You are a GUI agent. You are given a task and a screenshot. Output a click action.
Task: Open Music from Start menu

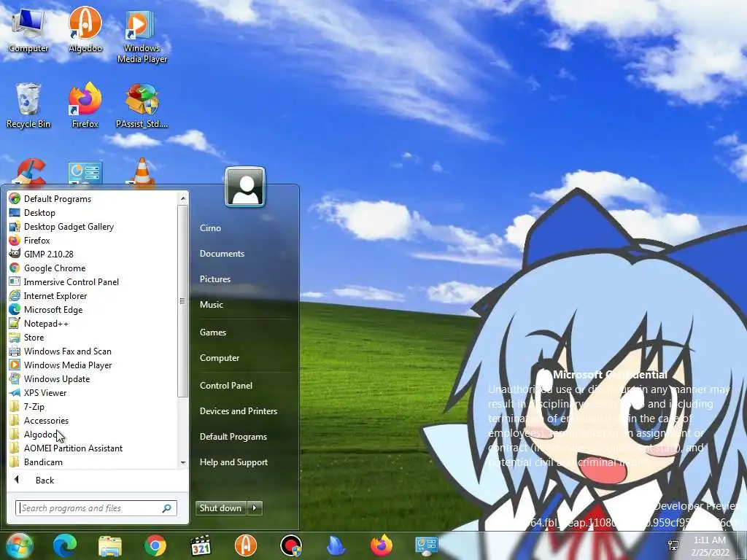(x=212, y=305)
